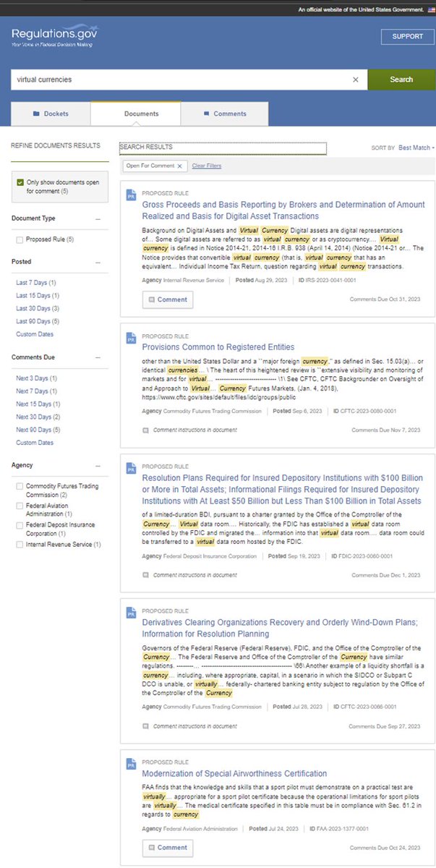Screen dimensions: 436x868
Task: Click the Regulations.gov logo
Action: point(55,37)
